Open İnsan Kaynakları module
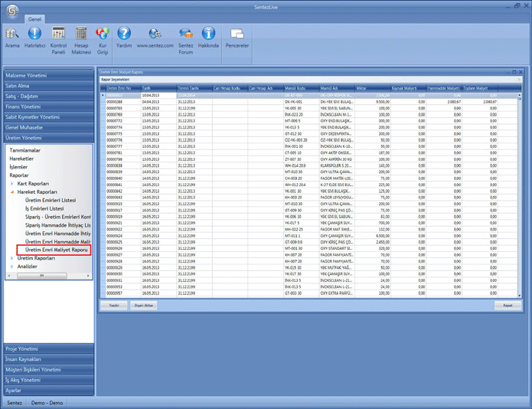 point(49,359)
